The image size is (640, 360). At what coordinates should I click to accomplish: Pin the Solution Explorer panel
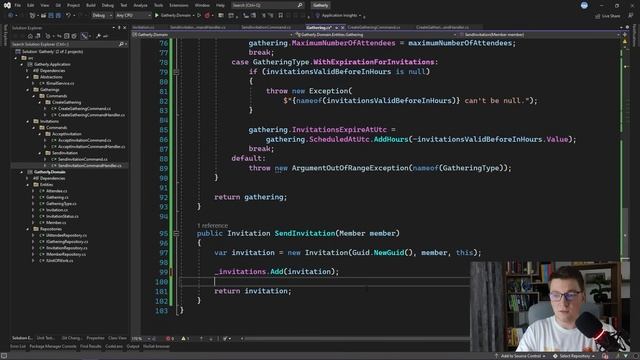[119, 28]
